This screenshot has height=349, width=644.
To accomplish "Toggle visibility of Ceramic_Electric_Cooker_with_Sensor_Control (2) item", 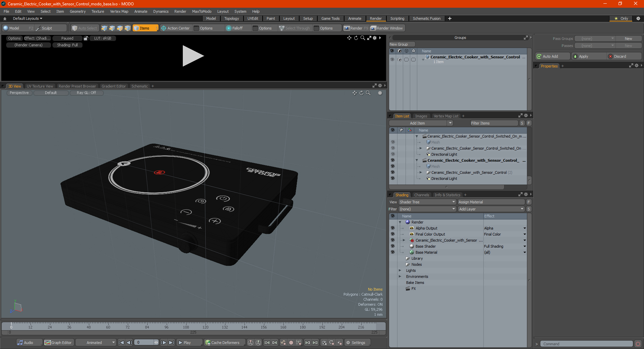I will 392,172.
